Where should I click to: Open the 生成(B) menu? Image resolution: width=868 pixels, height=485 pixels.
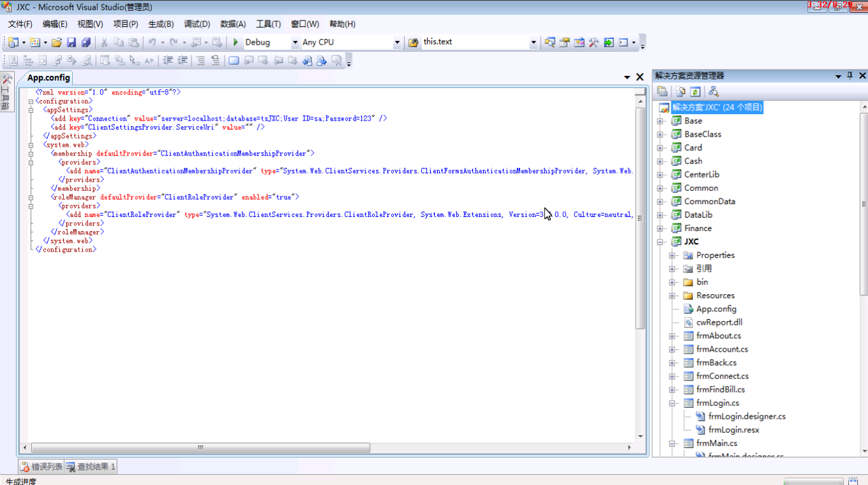[x=161, y=24]
